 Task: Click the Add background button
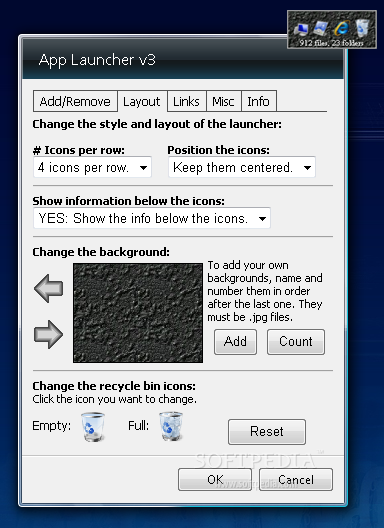235,342
